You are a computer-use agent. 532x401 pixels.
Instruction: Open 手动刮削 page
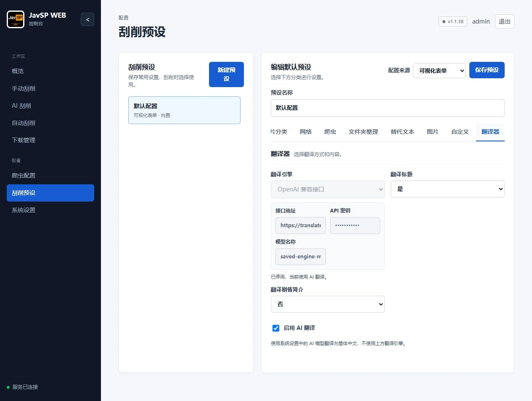[x=50, y=88]
